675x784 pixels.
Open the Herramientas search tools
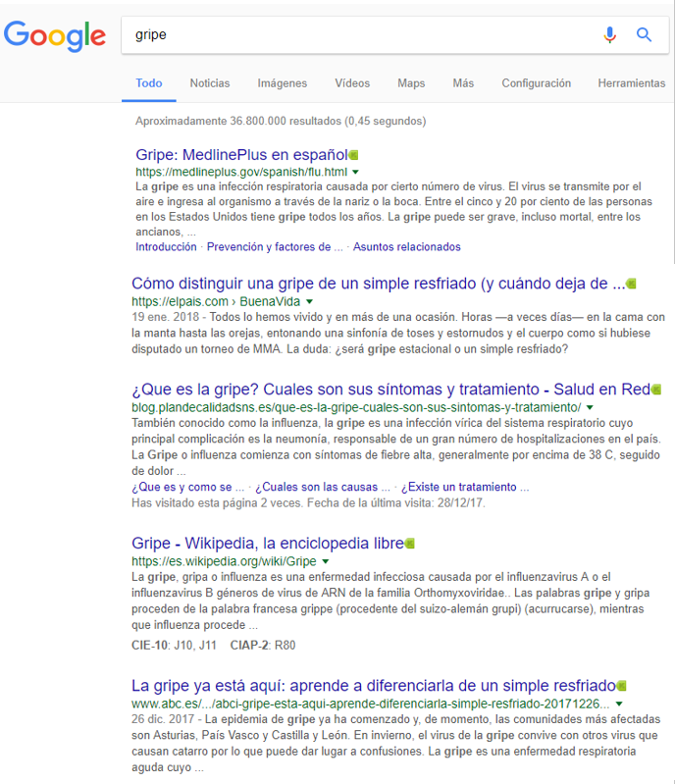click(631, 83)
